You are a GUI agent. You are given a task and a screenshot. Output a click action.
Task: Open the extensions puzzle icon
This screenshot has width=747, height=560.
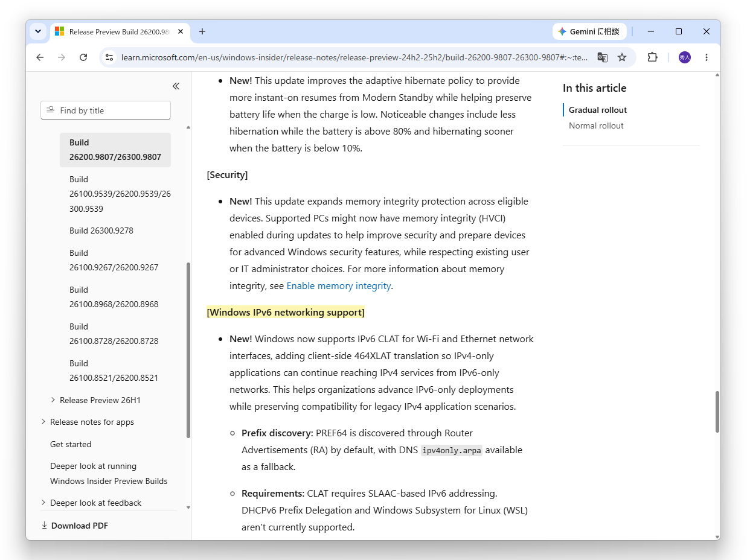tap(652, 57)
